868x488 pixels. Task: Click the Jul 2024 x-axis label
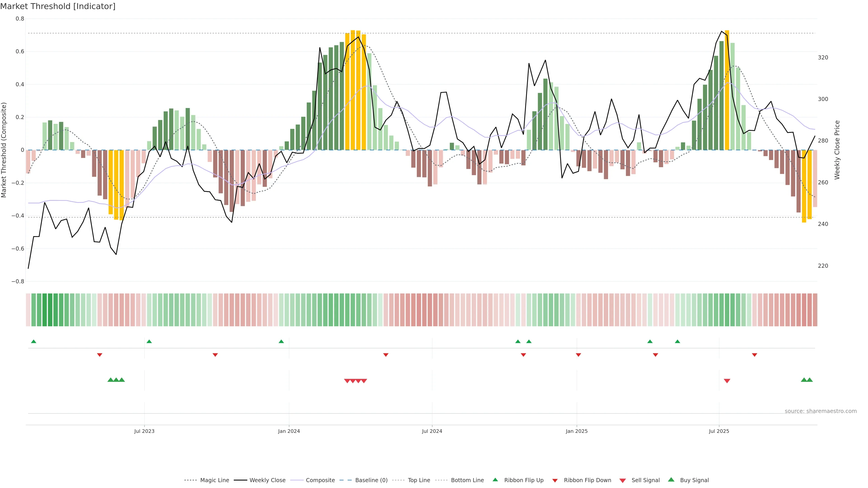coord(432,431)
